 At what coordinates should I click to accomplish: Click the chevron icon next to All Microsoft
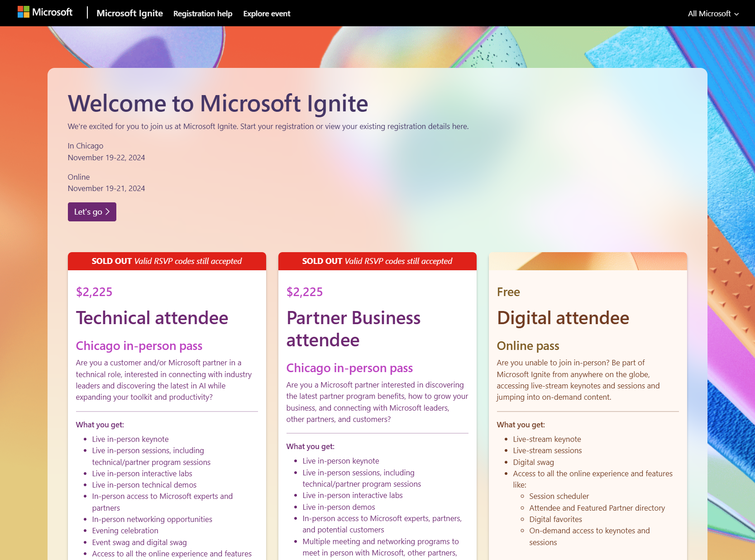tap(736, 14)
